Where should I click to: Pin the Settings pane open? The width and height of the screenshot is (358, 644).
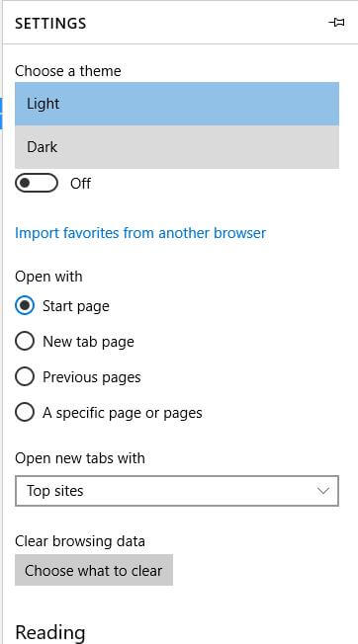click(336, 22)
